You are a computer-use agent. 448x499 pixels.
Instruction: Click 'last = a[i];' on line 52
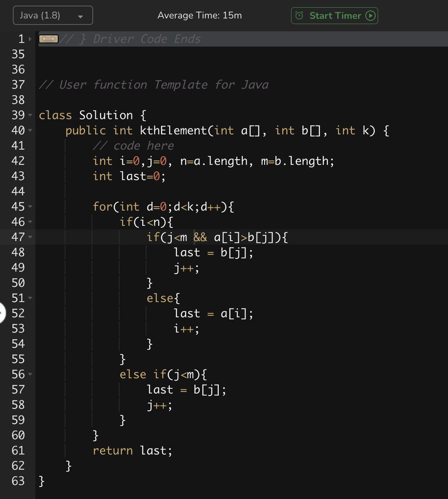pos(213,313)
